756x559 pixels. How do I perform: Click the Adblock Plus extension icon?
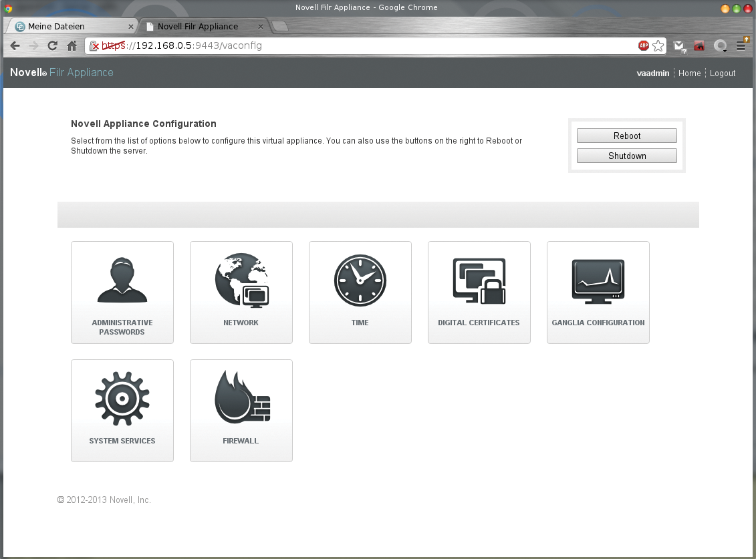[x=643, y=45]
